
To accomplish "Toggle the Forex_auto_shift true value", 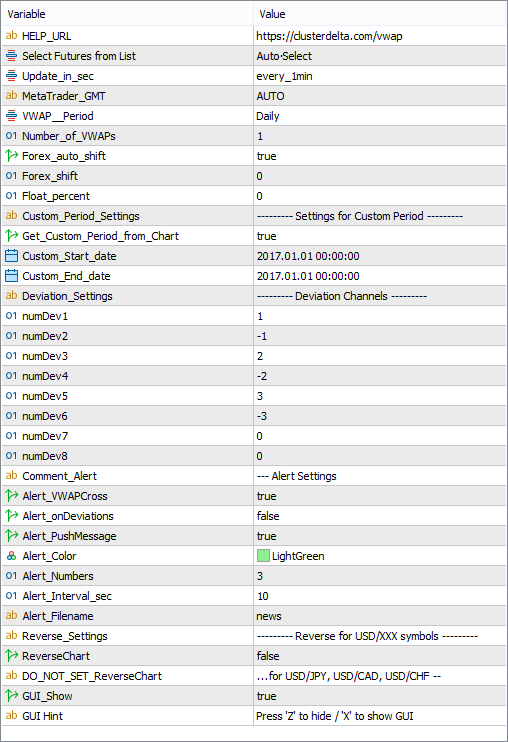I will click(x=380, y=156).
